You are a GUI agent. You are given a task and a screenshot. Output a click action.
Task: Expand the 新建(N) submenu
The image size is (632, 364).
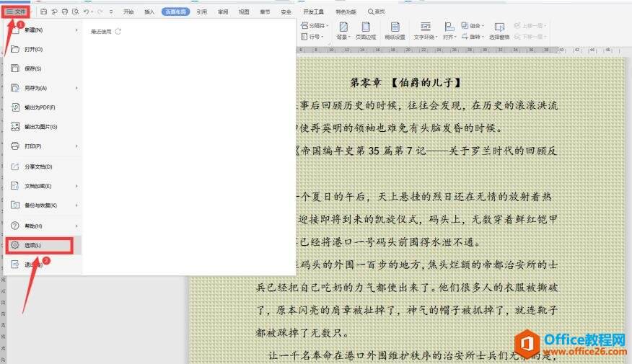tap(76, 30)
